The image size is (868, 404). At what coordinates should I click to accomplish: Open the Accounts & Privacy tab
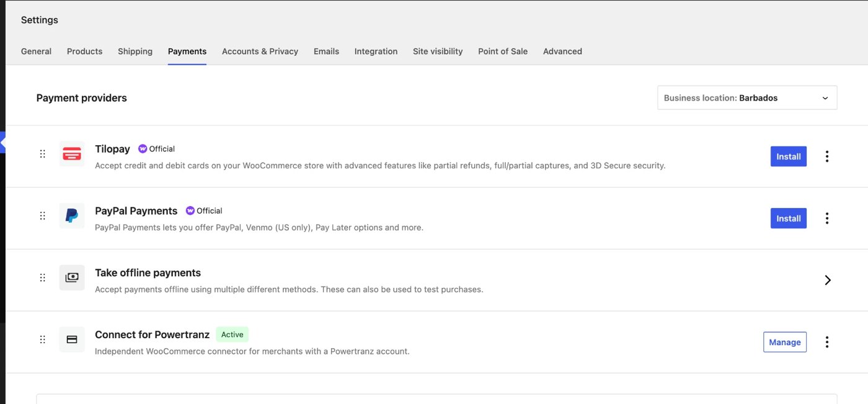pyautogui.click(x=260, y=52)
